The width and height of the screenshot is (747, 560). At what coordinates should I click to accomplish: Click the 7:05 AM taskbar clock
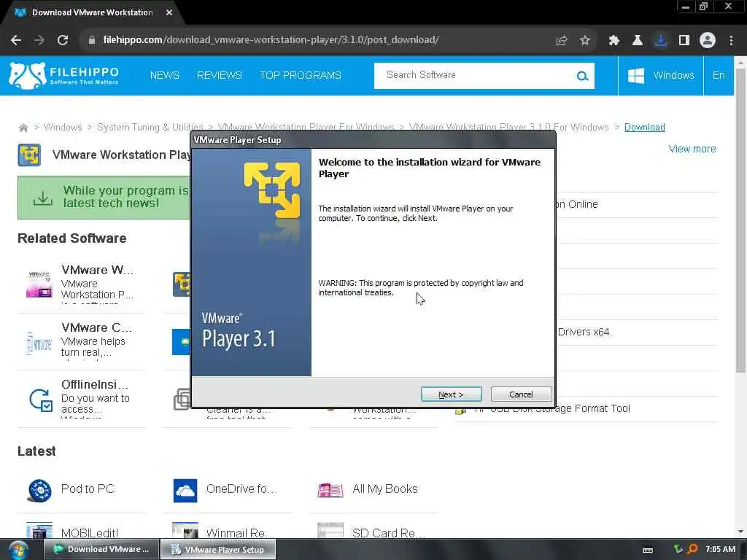720,550
